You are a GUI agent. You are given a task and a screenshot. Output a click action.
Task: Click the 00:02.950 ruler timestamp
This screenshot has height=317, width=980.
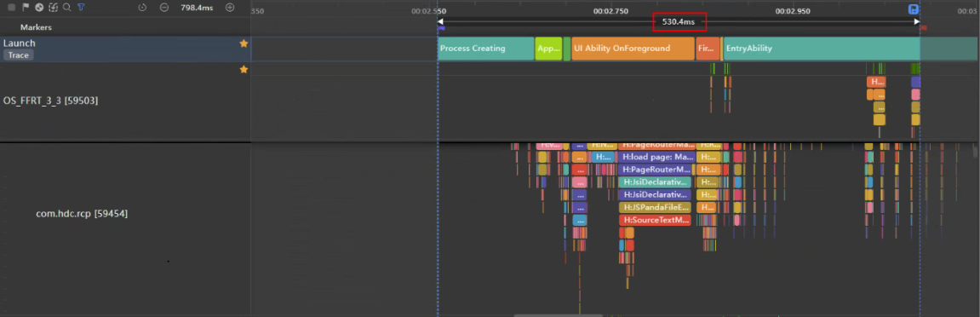(x=793, y=11)
